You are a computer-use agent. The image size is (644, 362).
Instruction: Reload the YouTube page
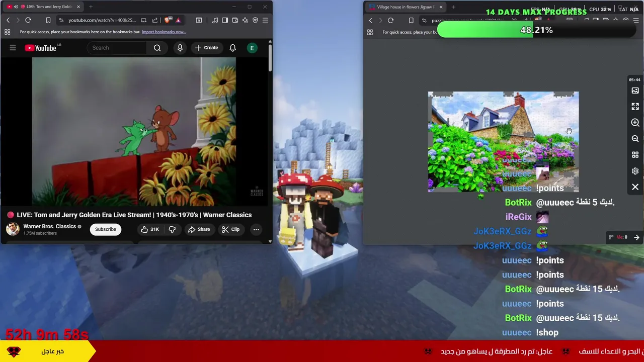pos(28,20)
